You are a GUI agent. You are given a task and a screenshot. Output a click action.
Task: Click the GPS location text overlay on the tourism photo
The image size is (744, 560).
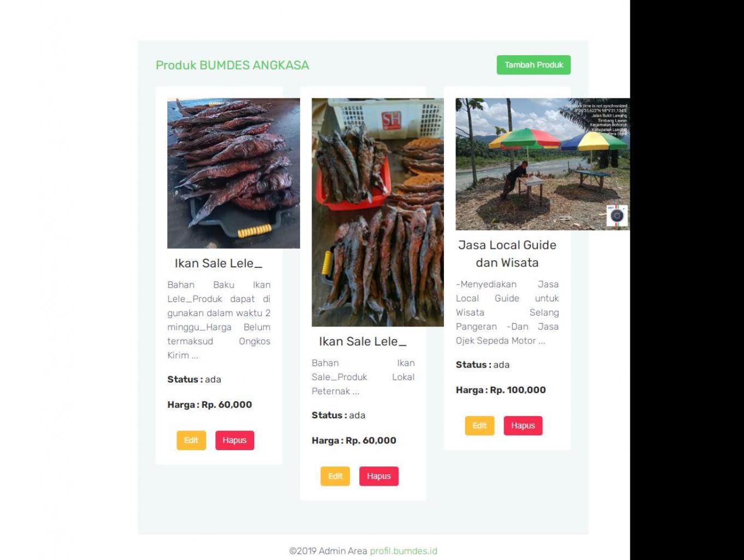[601, 119]
